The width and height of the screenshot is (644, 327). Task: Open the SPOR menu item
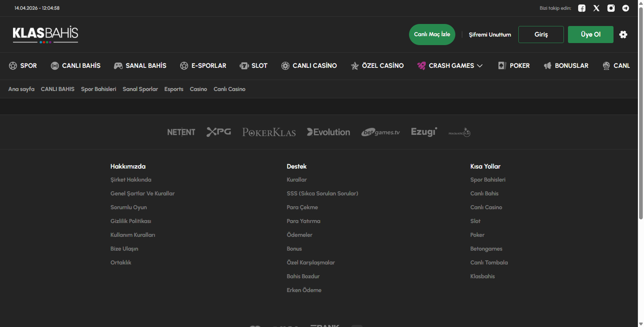pyautogui.click(x=23, y=66)
